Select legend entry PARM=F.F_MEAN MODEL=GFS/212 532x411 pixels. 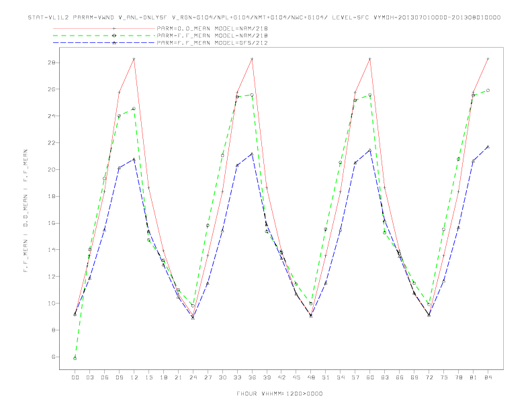point(212,43)
